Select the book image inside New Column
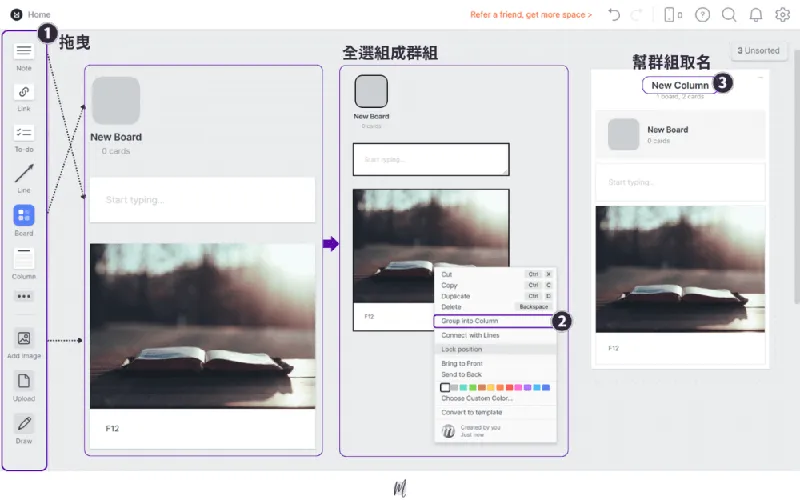Screen dimensions: 800x500 [x=680, y=269]
